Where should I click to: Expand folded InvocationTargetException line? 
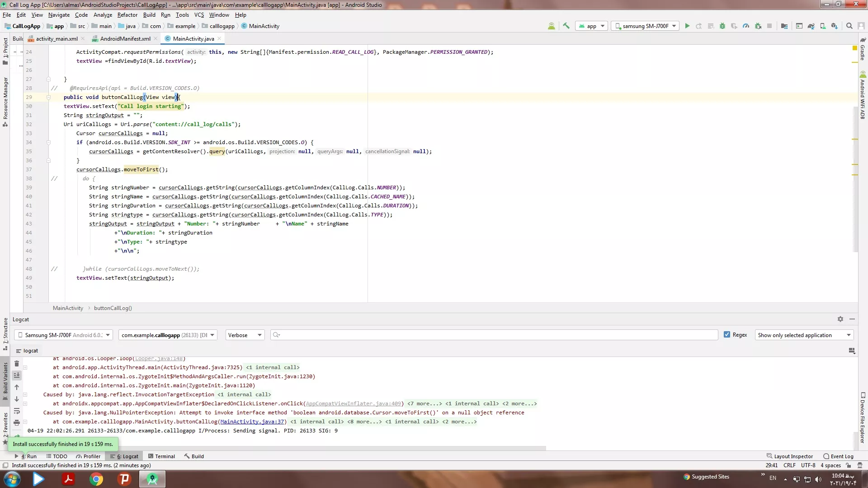[25, 394]
